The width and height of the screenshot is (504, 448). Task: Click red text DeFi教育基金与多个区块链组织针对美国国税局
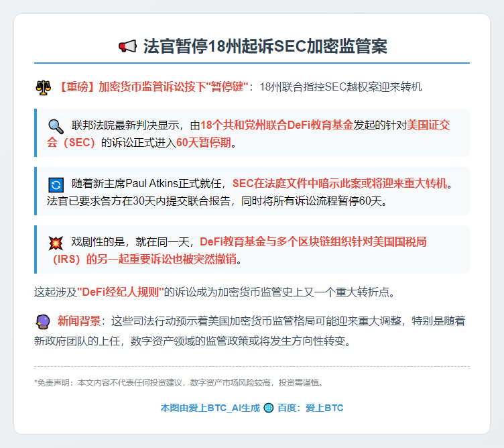coord(313,241)
